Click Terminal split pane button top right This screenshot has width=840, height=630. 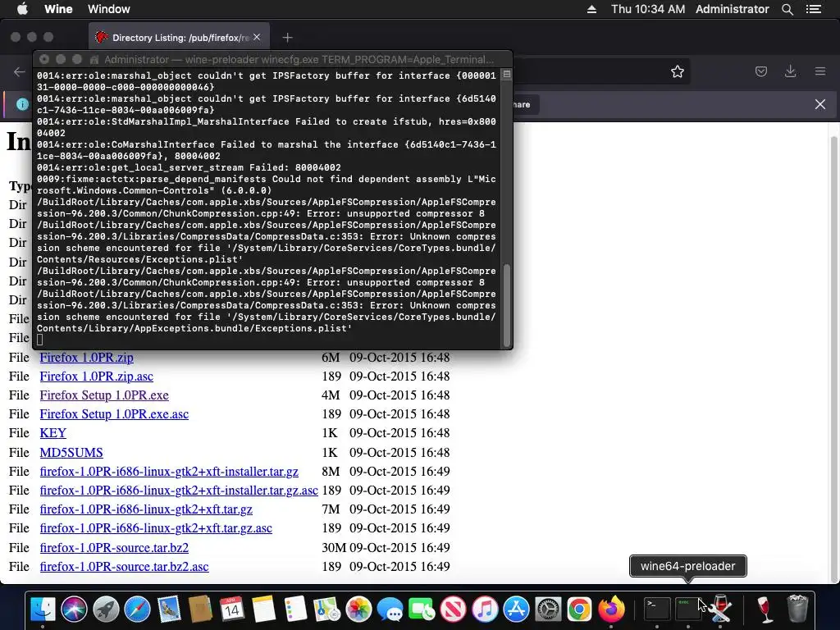(x=507, y=74)
